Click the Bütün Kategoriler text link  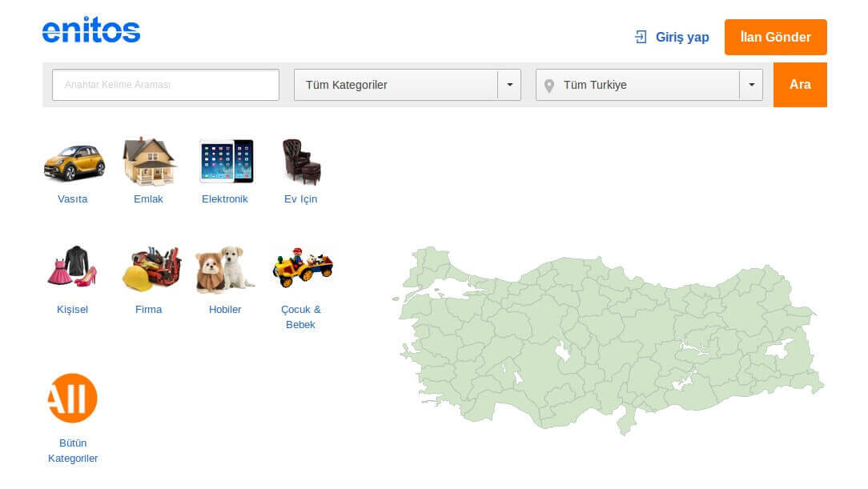pyautogui.click(x=73, y=451)
